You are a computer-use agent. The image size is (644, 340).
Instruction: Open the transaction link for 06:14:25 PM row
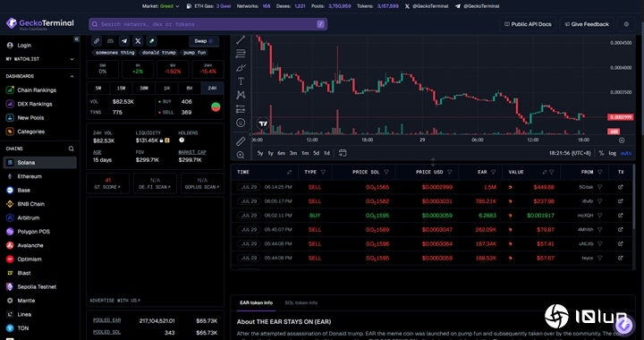pos(620,187)
